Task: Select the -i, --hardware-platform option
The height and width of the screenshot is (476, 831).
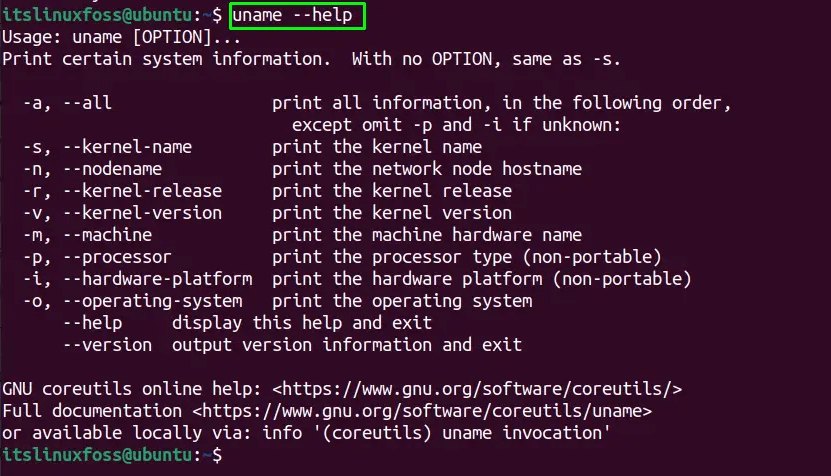Action: [137, 279]
